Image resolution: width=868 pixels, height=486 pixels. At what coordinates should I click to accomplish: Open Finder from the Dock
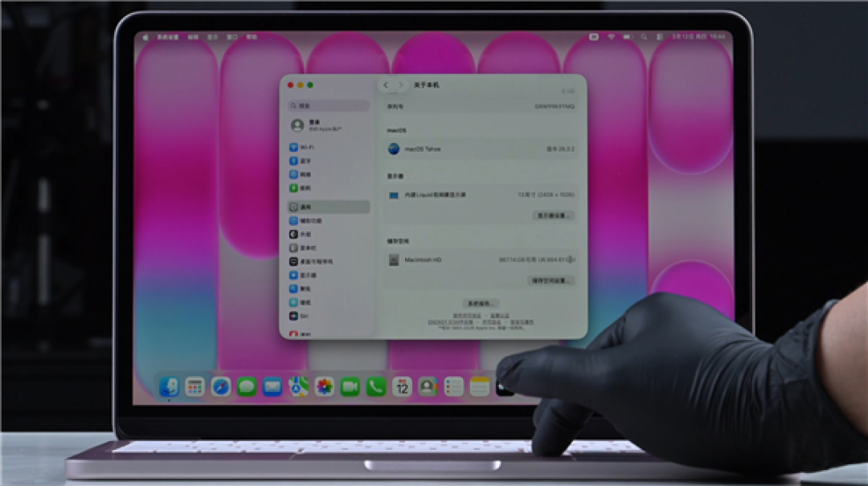pyautogui.click(x=169, y=386)
